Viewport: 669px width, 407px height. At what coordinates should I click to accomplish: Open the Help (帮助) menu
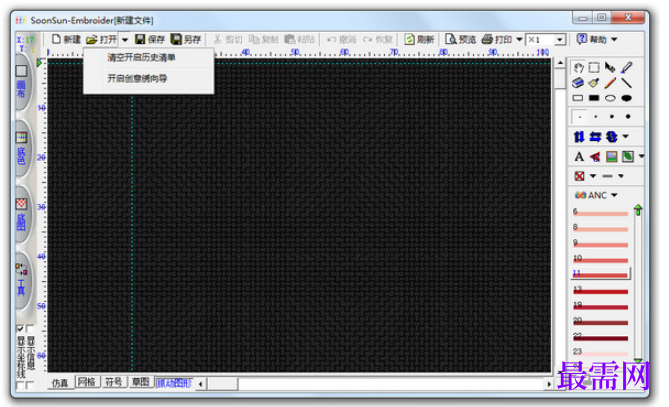597,39
